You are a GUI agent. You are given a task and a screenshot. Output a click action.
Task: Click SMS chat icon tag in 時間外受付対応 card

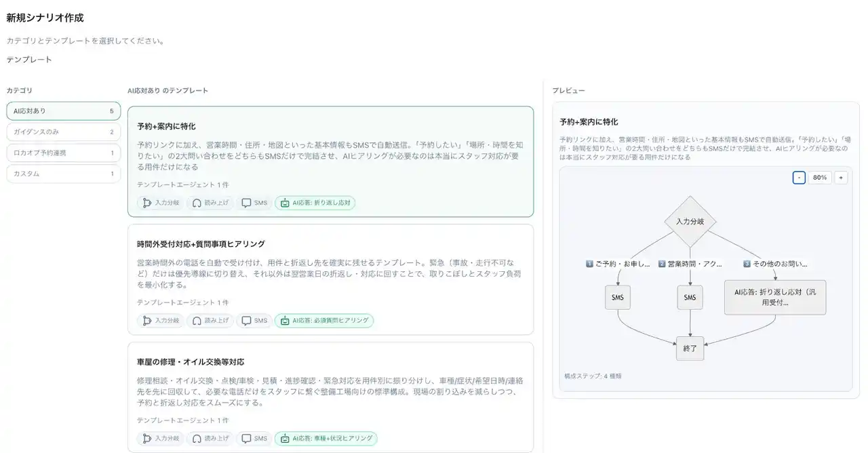[x=254, y=321]
